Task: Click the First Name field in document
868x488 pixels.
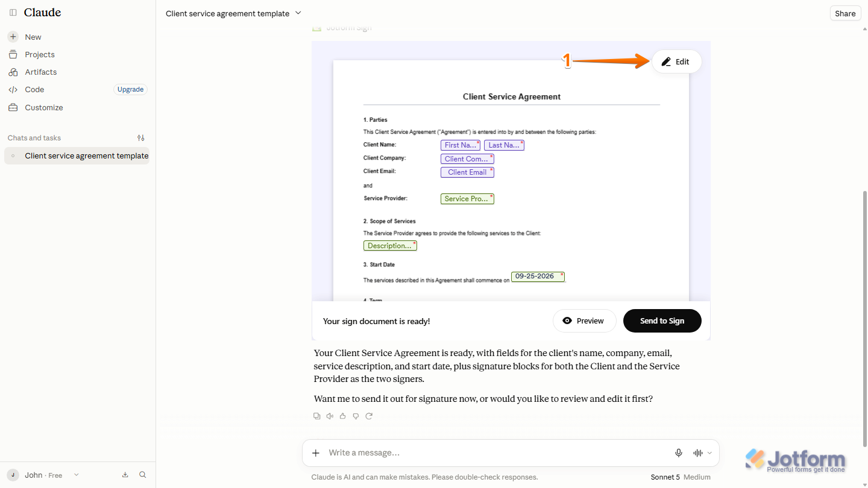Action: click(461, 145)
